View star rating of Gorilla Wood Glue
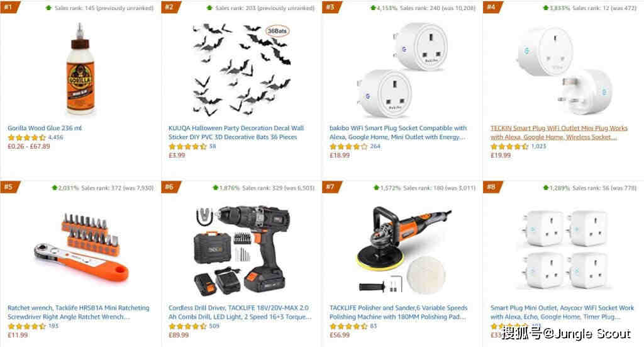Screen dimensions: 644x347 click(26, 137)
